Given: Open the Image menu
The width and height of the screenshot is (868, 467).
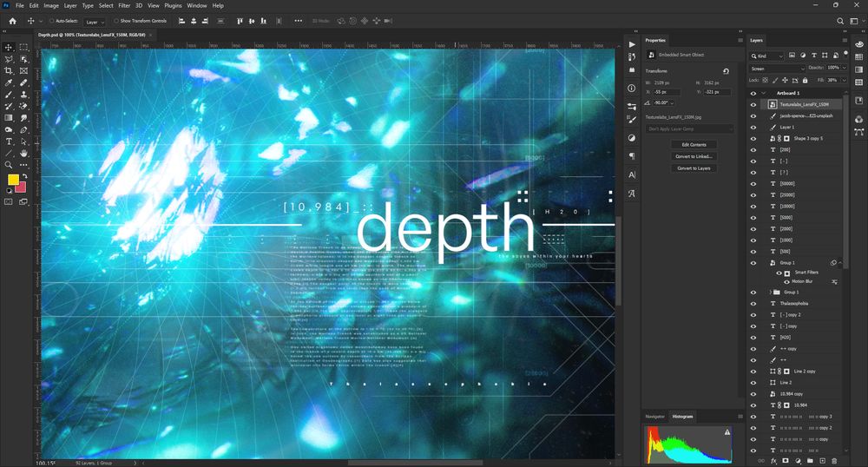Looking at the screenshot, I should pos(51,5).
